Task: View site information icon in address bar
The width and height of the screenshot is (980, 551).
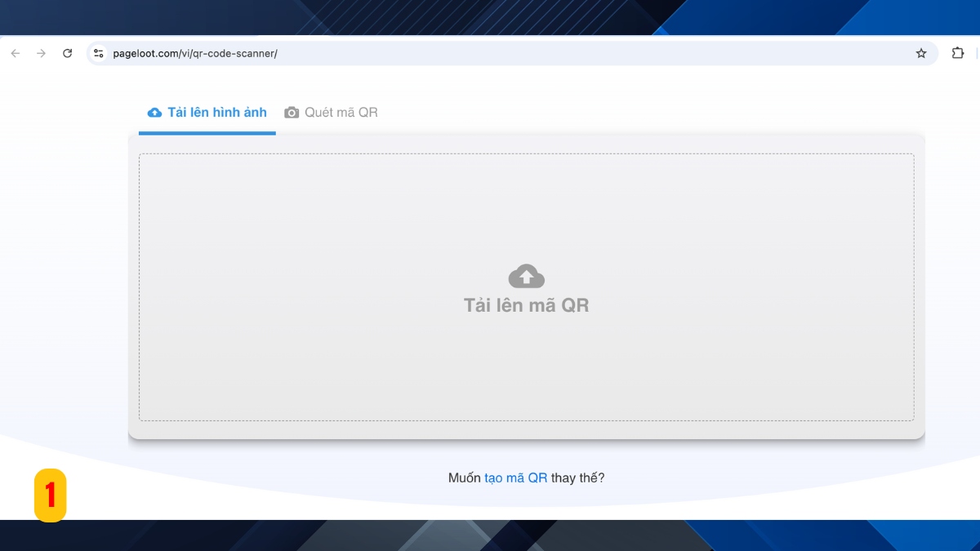Action: [98, 54]
